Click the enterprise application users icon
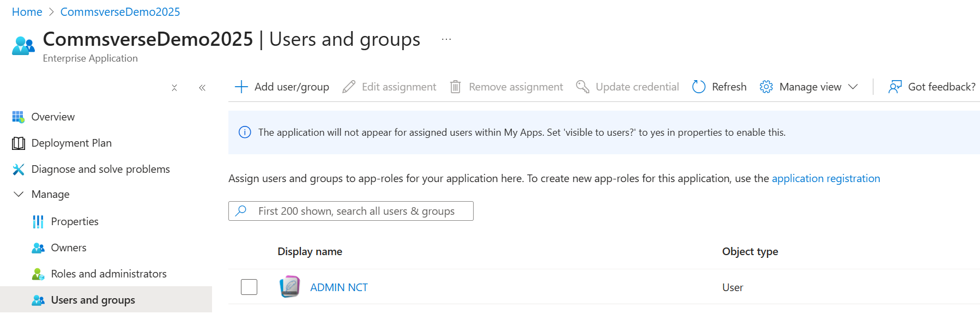The image size is (980, 314). coord(23,46)
